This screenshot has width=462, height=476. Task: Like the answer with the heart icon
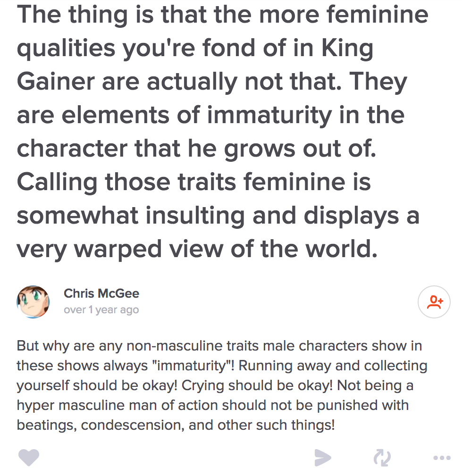[x=28, y=457]
